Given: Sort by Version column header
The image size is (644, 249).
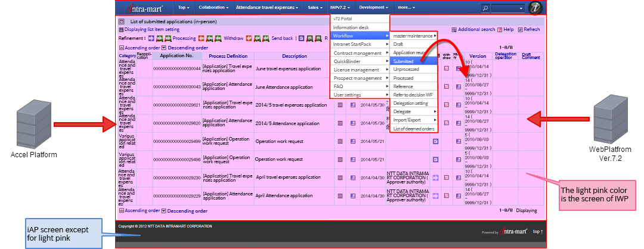Looking at the screenshot, I should (478, 56).
